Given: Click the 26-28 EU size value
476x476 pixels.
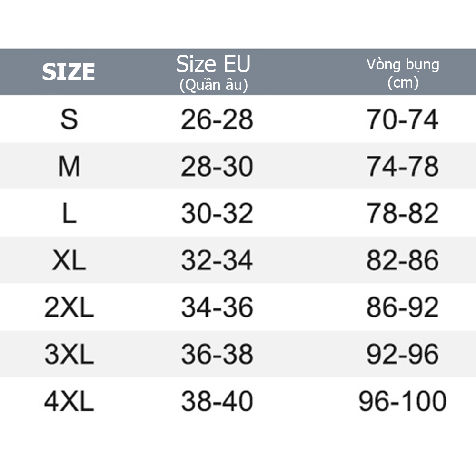Looking at the screenshot, I should click(217, 119).
